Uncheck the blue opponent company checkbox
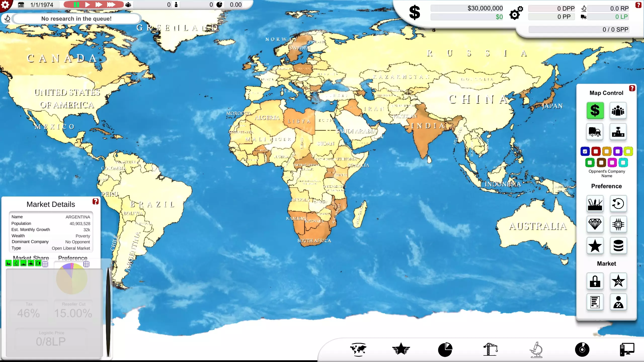This screenshot has height=362, width=644. pyautogui.click(x=585, y=151)
